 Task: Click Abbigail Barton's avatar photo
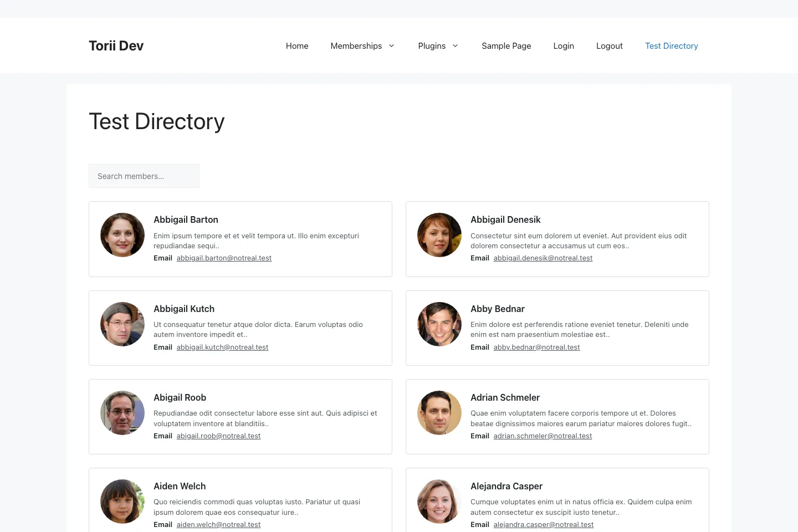coord(122,235)
